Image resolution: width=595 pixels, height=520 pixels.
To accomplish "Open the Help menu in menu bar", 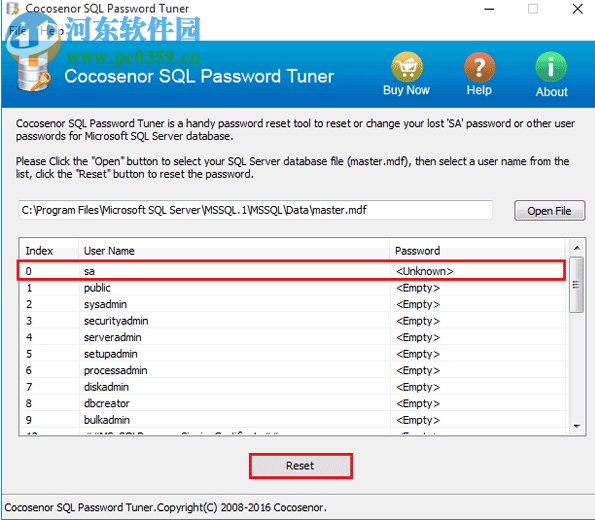I will 52,31.
